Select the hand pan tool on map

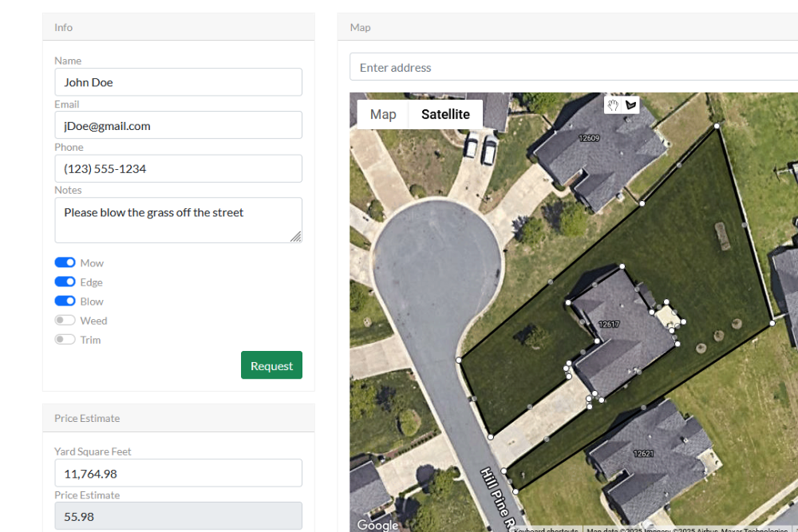point(613,105)
